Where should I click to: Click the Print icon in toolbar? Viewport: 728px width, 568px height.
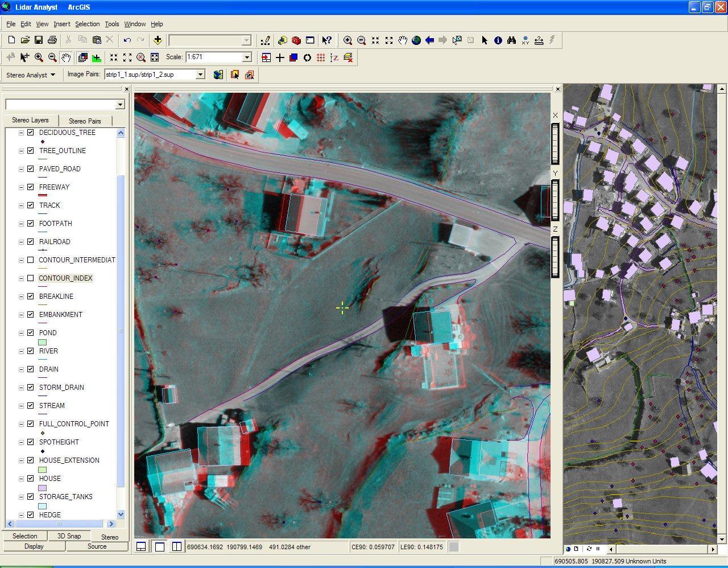coord(52,40)
